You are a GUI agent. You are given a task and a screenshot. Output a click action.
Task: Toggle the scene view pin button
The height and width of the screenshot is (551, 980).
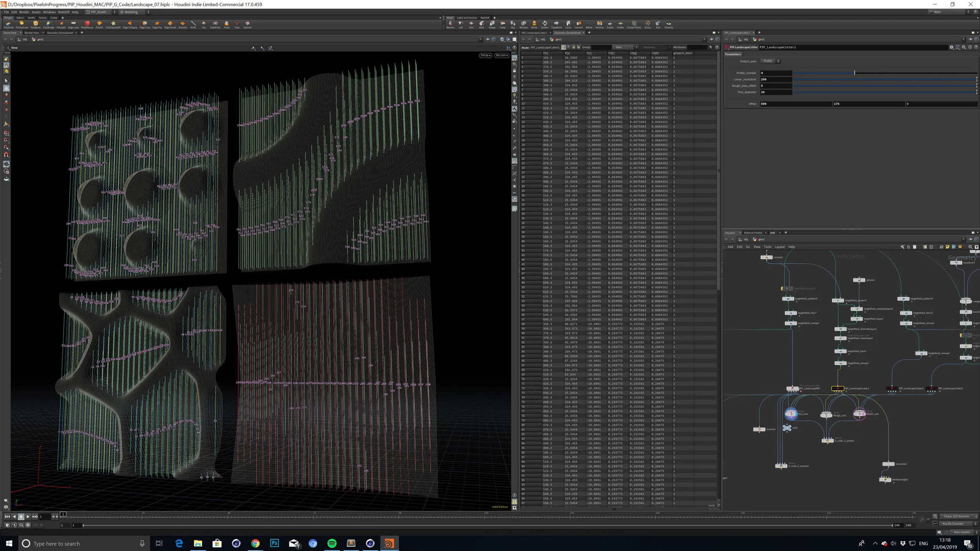click(x=488, y=39)
